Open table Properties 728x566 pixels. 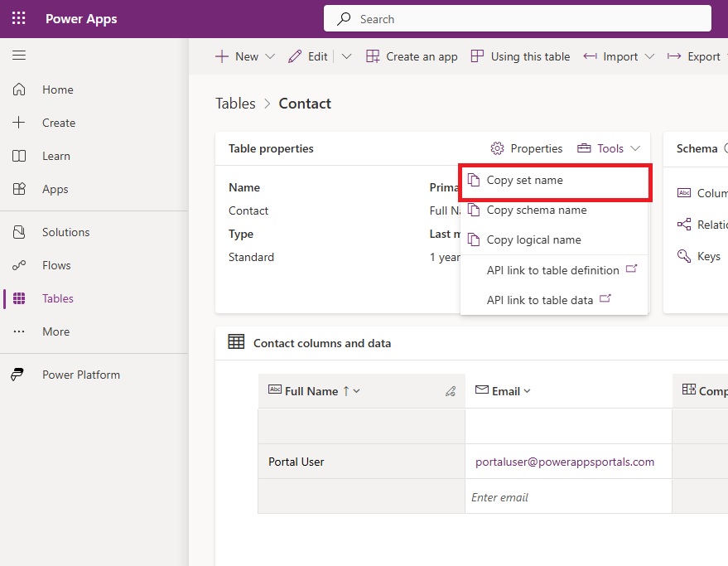(x=527, y=148)
